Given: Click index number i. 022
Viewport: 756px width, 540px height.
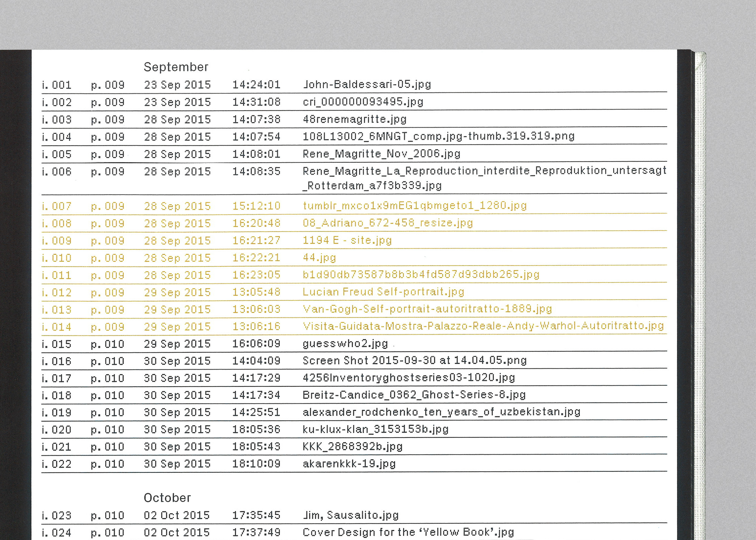Looking at the screenshot, I should (x=57, y=464).
